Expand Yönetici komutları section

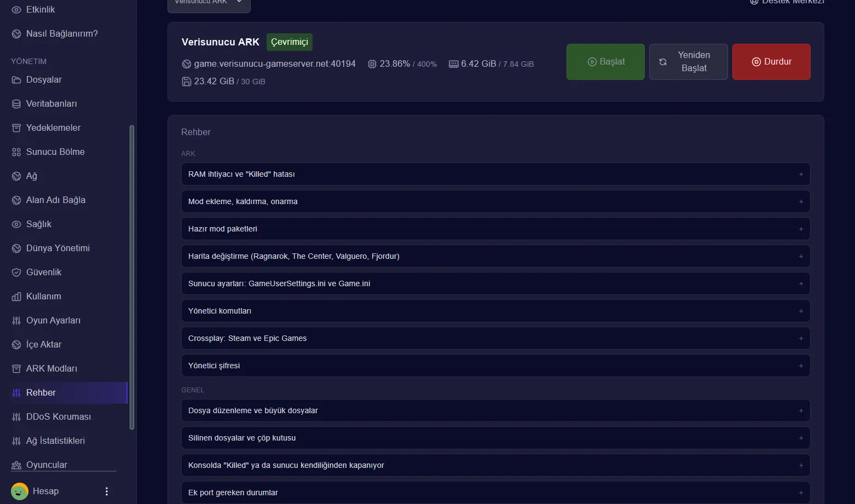[x=496, y=311]
